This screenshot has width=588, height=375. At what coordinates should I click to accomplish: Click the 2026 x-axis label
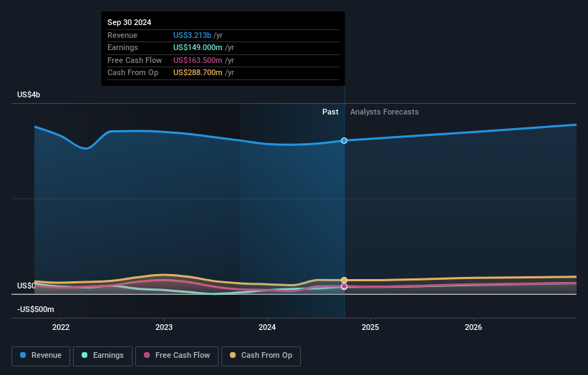tap(473, 327)
